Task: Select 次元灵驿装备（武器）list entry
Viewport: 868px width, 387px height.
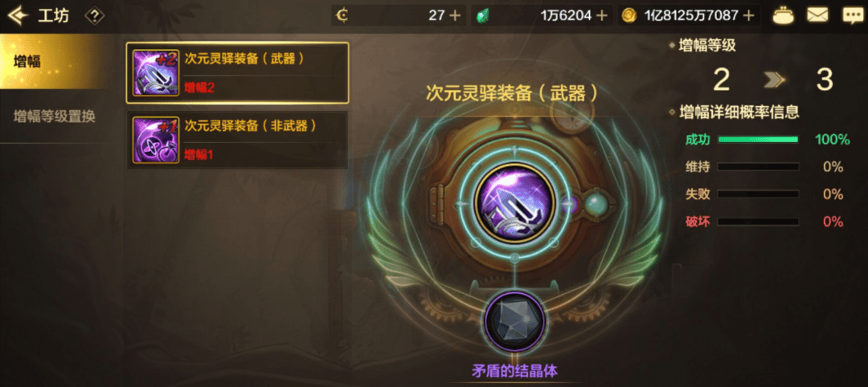Action: tap(237, 72)
